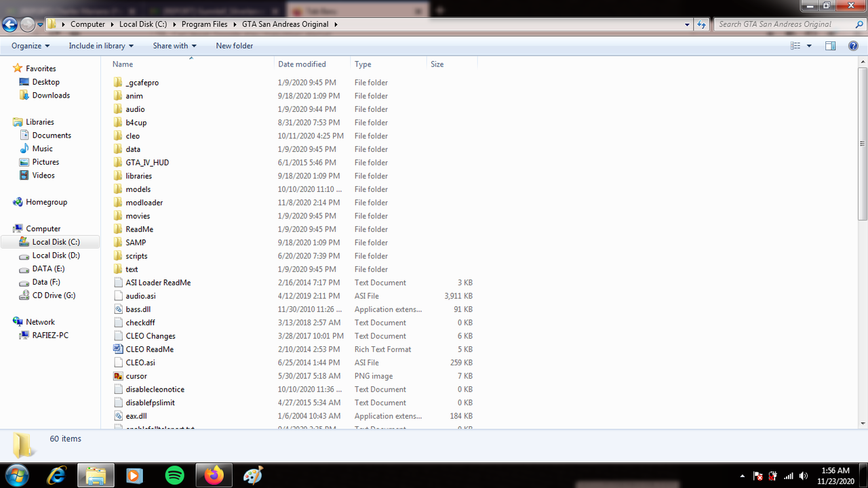Click the Windows Start button
The width and height of the screenshot is (868, 488).
coord(16,475)
